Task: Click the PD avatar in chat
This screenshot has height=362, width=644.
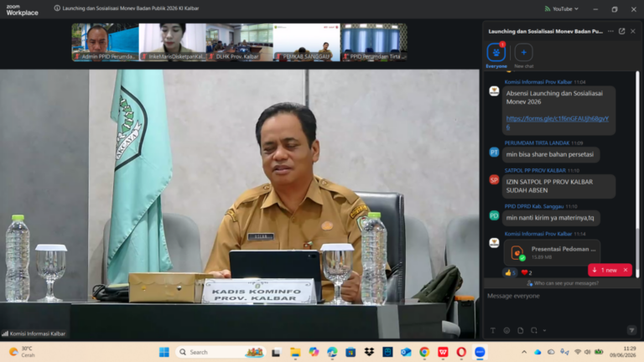Action: pyautogui.click(x=494, y=215)
